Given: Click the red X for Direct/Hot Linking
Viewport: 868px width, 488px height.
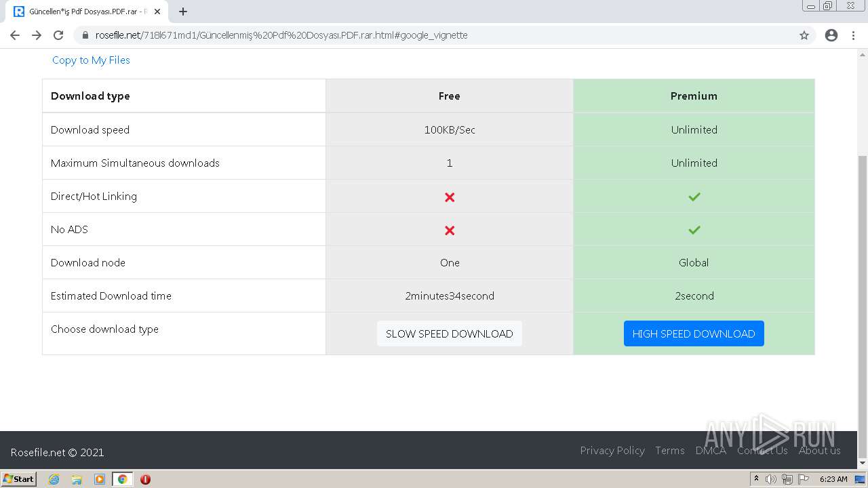Looking at the screenshot, I should 450,197.
